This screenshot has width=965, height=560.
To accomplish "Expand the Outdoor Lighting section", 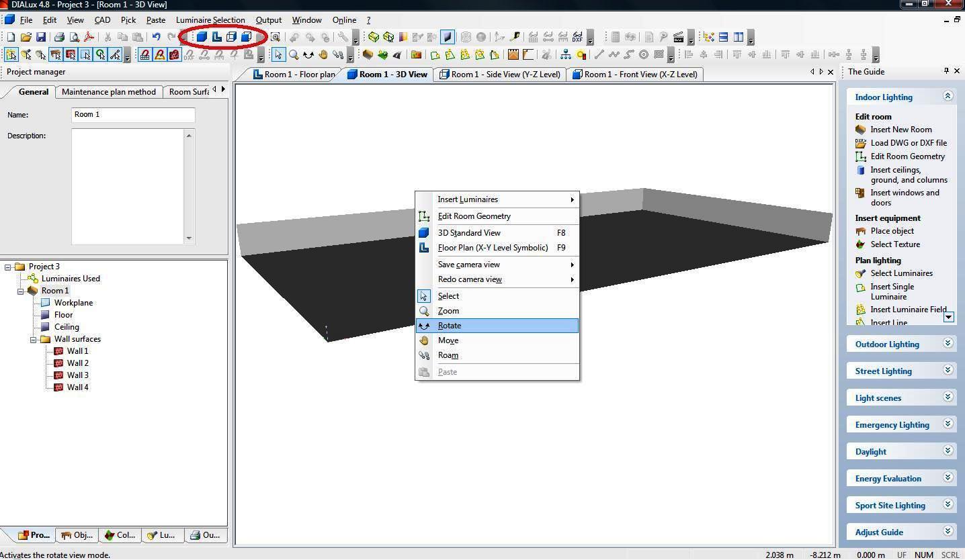I will click(x=948, y=343).
